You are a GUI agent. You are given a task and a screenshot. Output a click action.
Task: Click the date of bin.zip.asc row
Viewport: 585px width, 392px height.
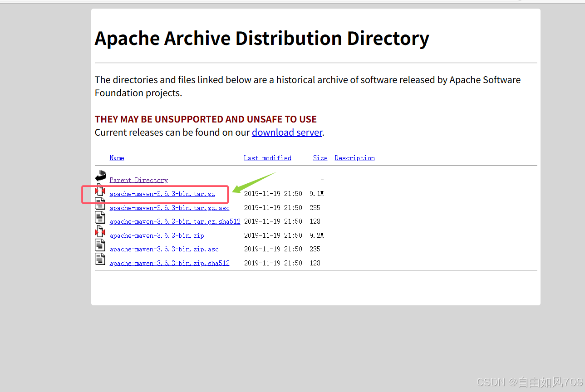coord(273,249)
